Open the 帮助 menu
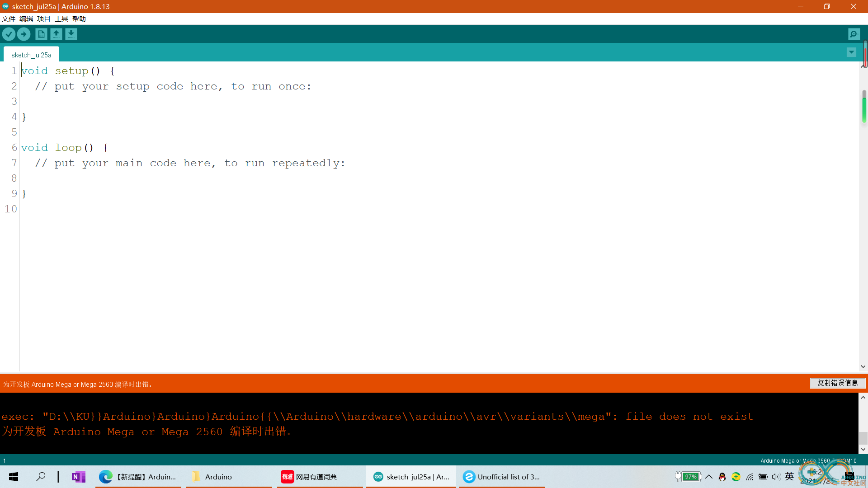The height and width of the screenshot is (488, 868). pyautogui.click(x=79, y=19)
